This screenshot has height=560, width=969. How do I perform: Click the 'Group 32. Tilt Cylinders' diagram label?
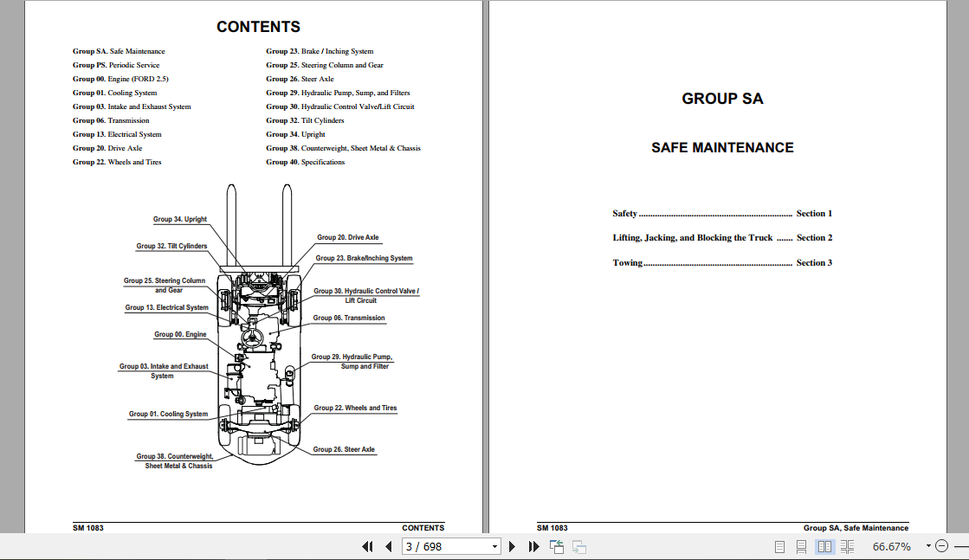(x=171, y=246)
